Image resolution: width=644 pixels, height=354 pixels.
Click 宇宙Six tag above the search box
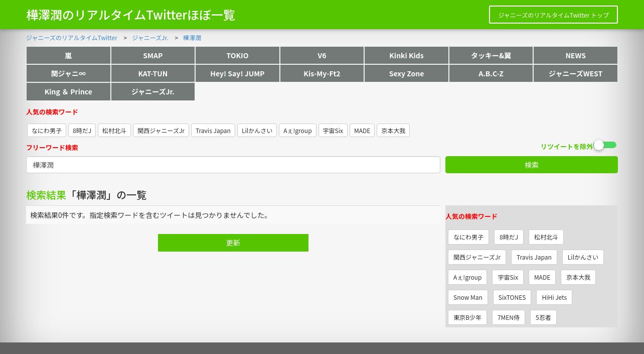point(333,131)
